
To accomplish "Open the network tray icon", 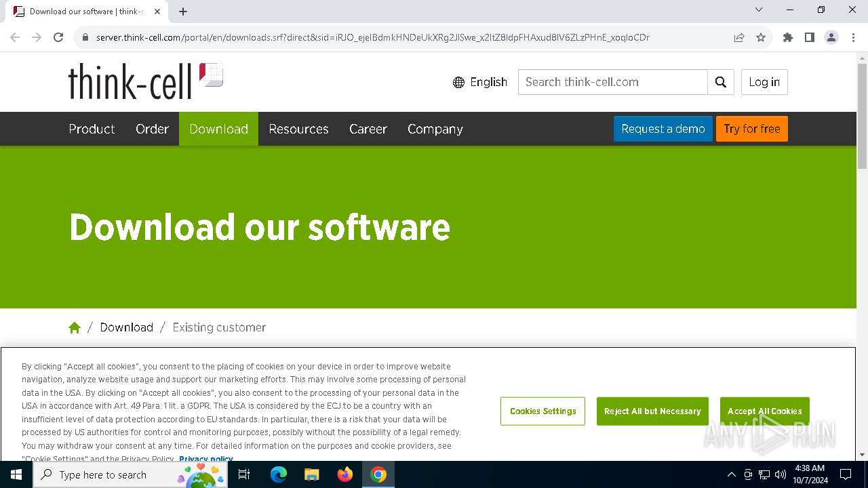I will coord(764,474).
